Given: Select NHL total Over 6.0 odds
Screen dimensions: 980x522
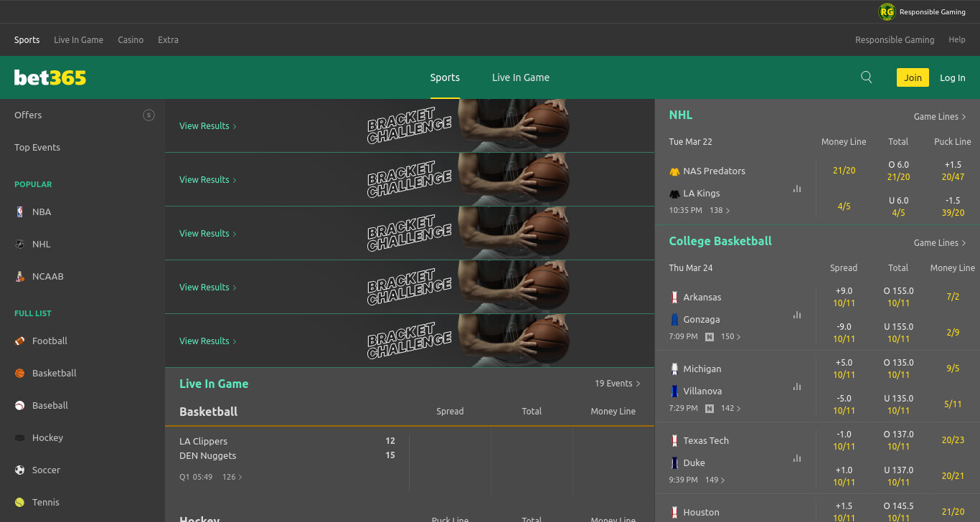Looking at the screenshot, I should tap(898, 171).
